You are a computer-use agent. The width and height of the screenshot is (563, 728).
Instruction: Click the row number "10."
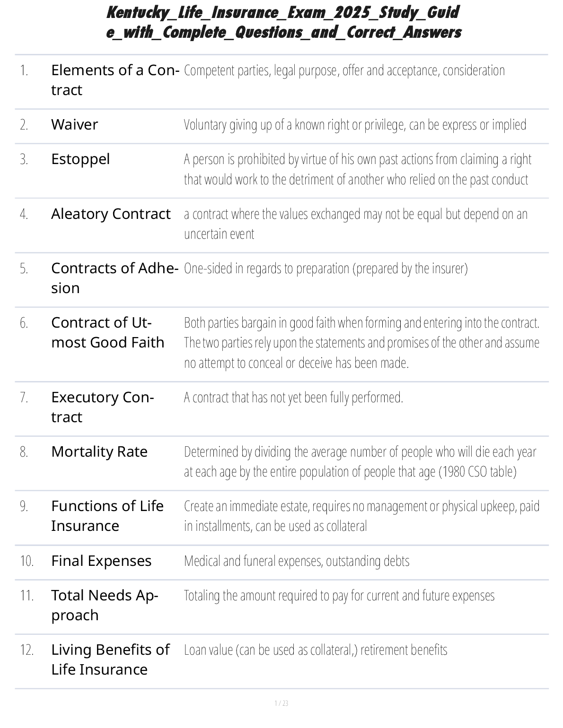pos(26,561)
